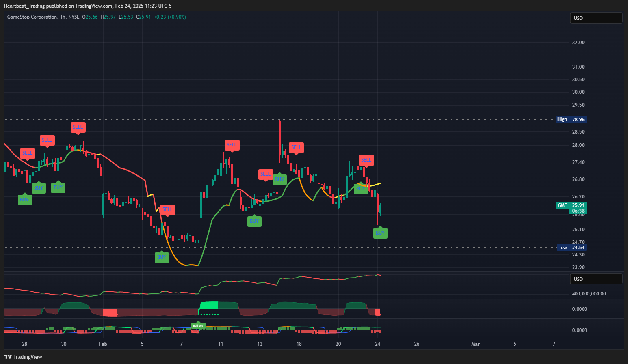The image size is (628, 364).
Task: Click the Bull Div marker in the bottom oscillator
Action: (x=198, y=325)
